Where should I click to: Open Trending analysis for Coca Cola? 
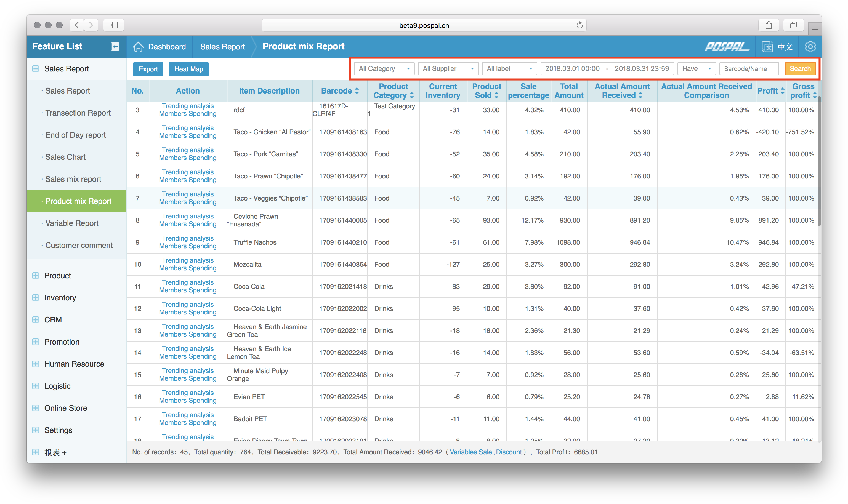coord(188,282)
